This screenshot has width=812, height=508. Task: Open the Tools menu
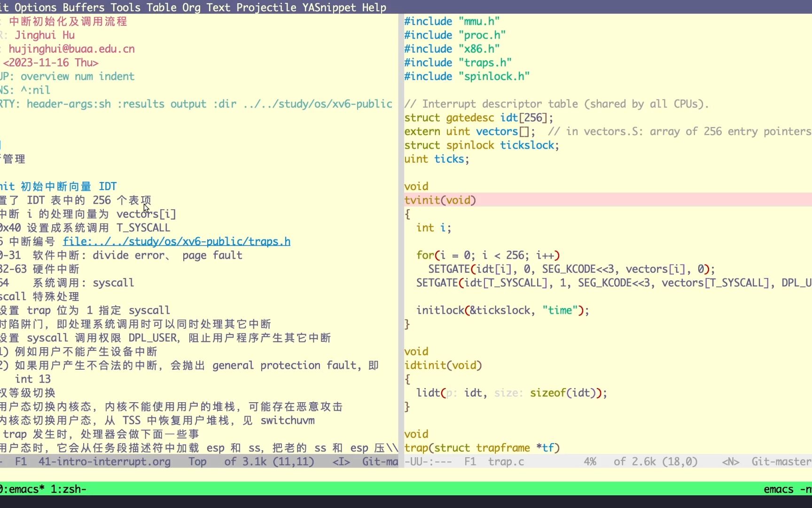point(125,8)
